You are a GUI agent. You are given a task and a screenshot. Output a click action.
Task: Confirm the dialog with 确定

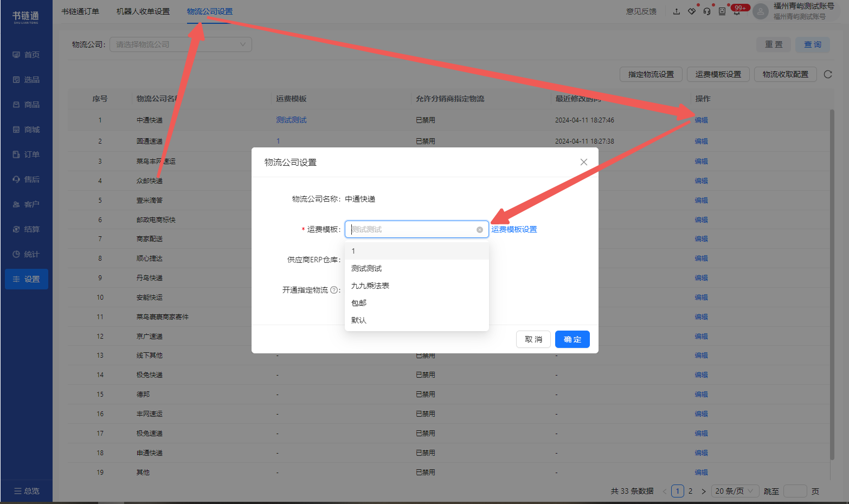[573, 339]
